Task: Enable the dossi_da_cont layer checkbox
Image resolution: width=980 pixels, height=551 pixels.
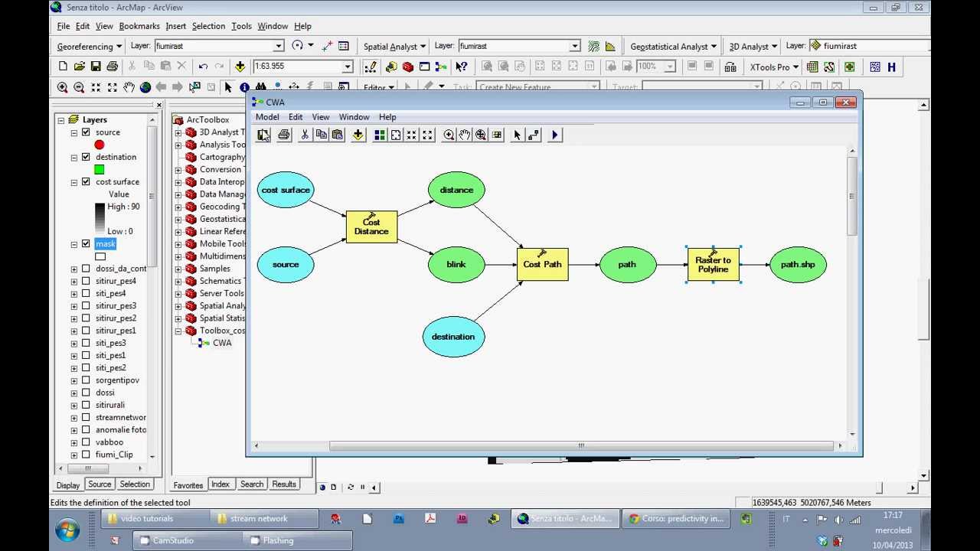Action: coord(86,269)
